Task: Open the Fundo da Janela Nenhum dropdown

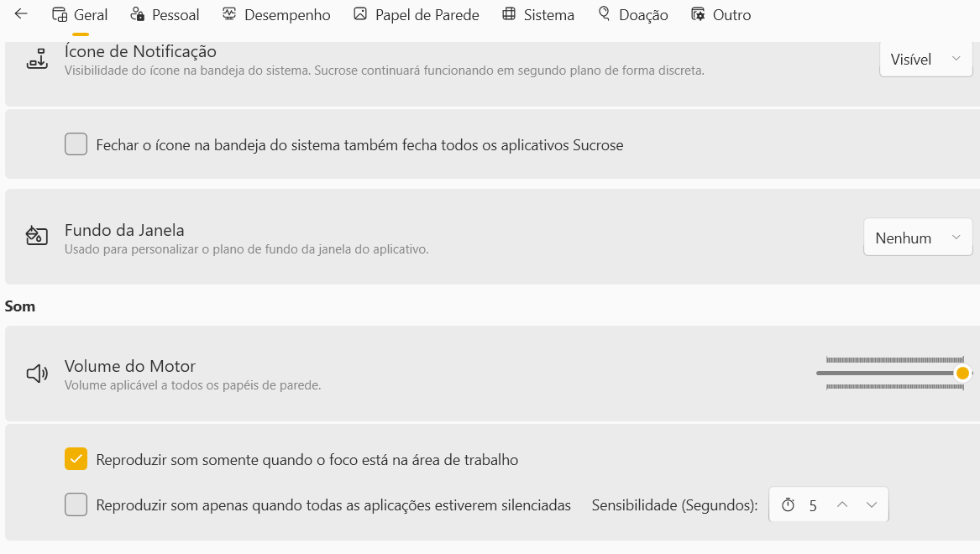Action: tap(917, 238)
